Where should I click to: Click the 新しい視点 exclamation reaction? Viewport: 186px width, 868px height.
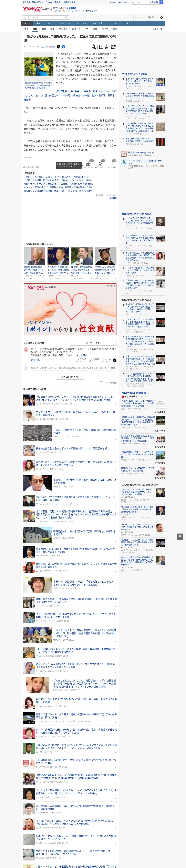(x=112, y=164)
